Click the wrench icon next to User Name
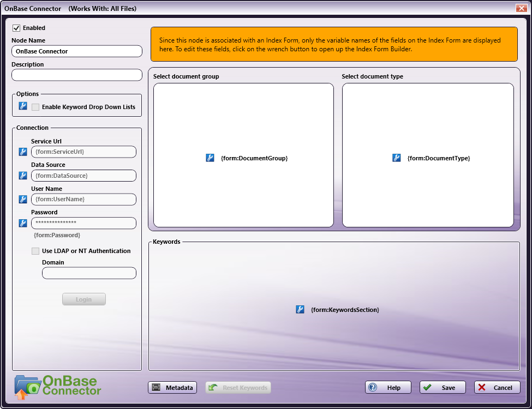532x409 pixels. 22,199
